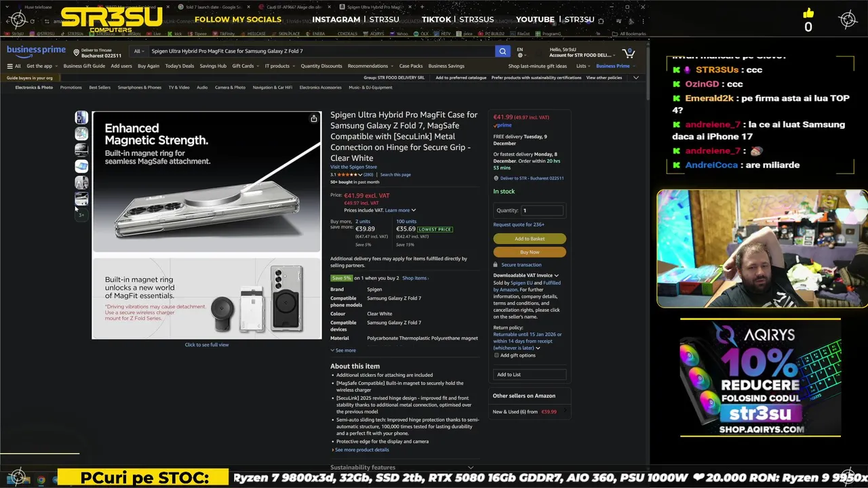Expand the Recommendations dropdown

(370, 66)
